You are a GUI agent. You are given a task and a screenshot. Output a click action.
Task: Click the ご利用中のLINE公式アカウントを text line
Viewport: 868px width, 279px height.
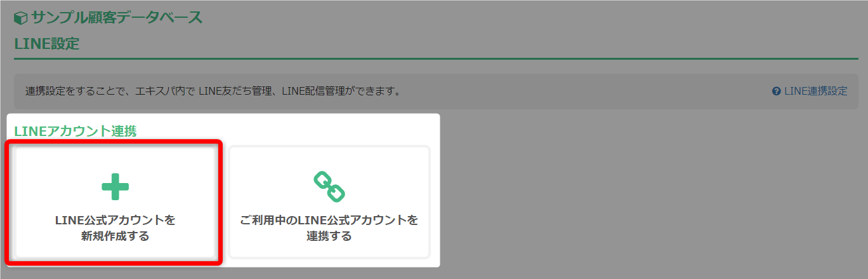tap(329, 220)
